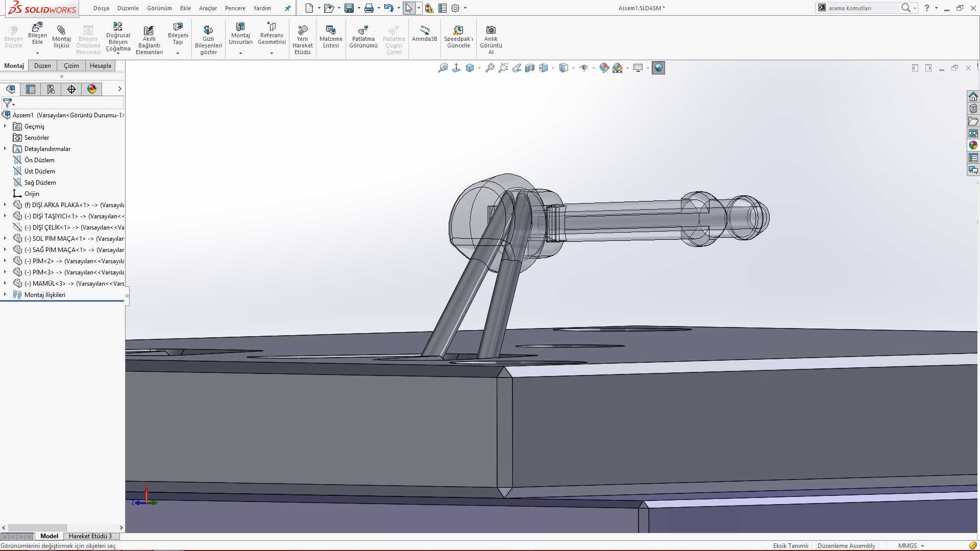Switch to the Hesapla tab
Image resolution: width=980 pixels, height=551 pixels.
[101, 66]
